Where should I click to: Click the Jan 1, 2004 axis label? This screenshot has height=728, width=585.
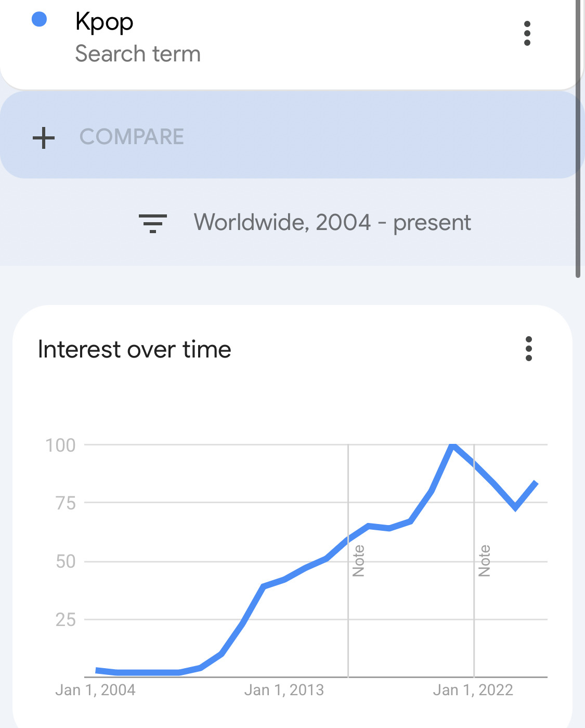[x=95, y=690]
